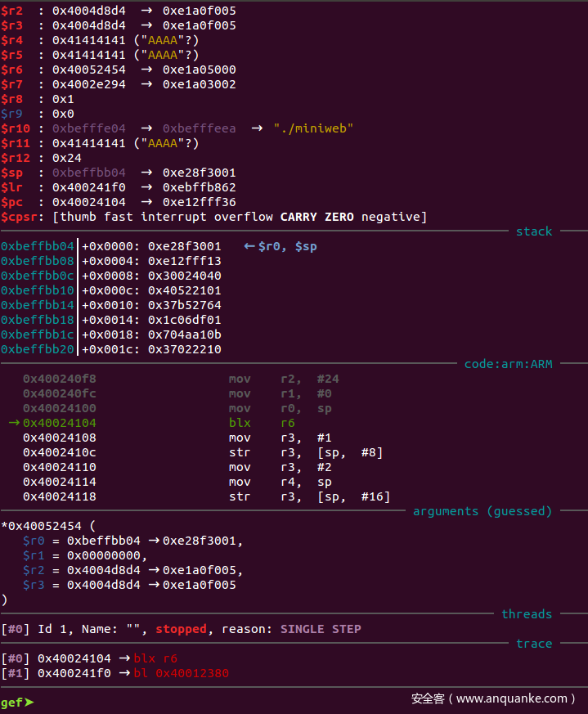588x714 pixels.
Task: Click the green gef prompt arrow
Action: 29,703
